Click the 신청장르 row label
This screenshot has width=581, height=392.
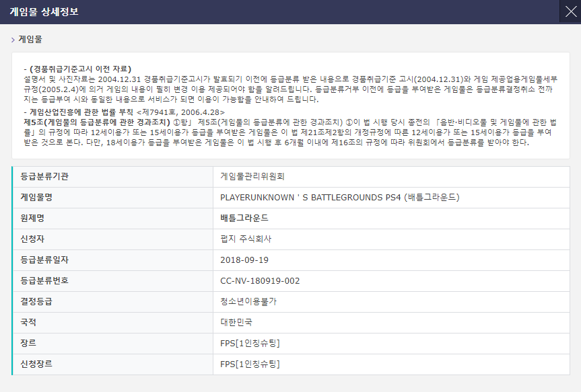coord(36,364)
